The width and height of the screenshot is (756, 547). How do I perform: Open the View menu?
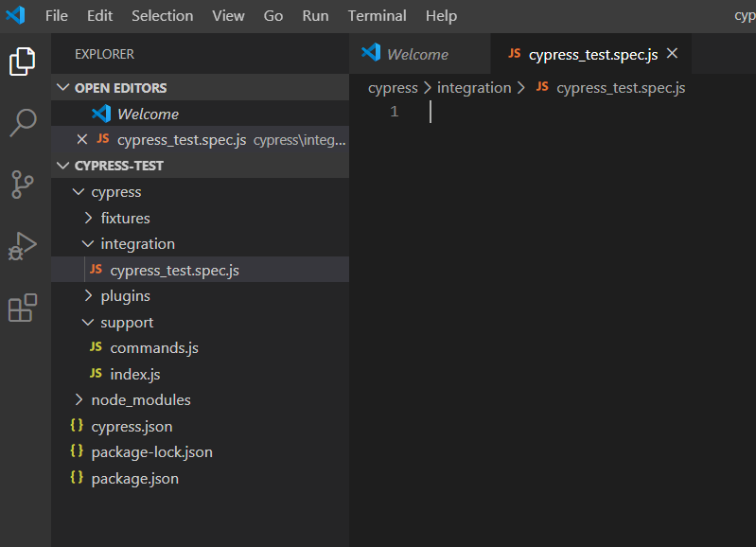(229, 16)
